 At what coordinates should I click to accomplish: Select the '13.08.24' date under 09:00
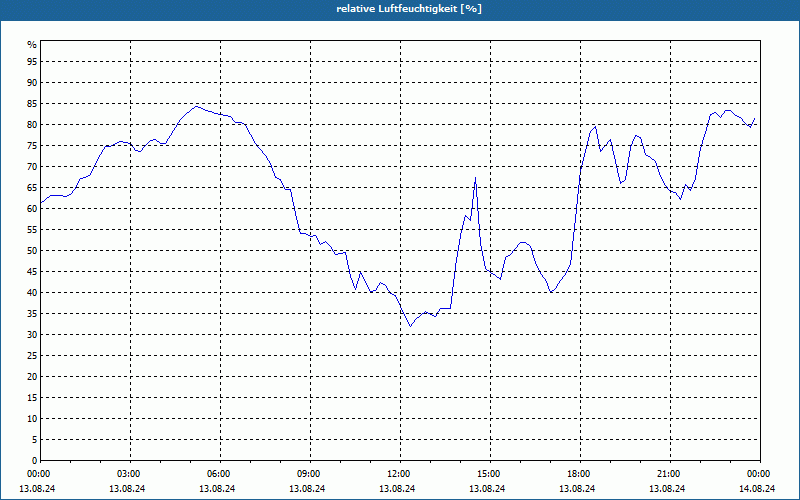[x=307, y=489]
